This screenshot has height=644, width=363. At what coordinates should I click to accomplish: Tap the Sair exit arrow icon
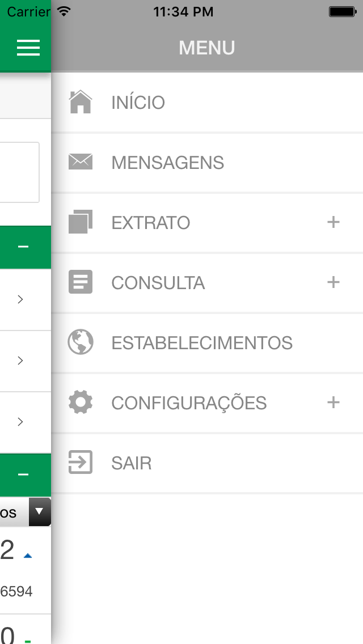pyautogui.click(x=81, y=462)
